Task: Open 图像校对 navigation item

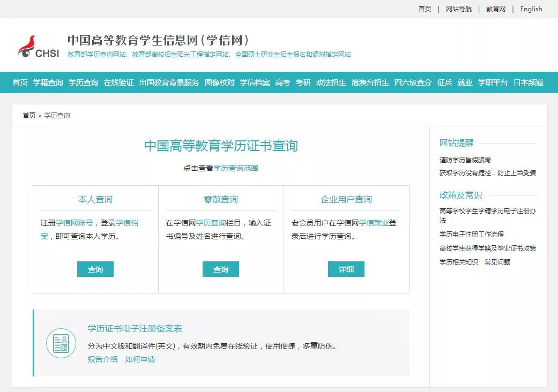Action: point(220,82)
